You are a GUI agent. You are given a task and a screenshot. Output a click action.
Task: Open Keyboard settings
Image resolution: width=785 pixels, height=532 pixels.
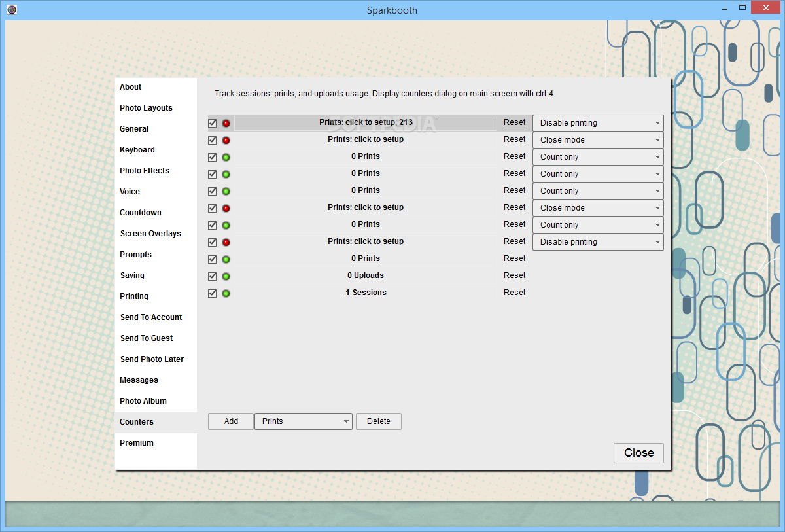tap(156, 150)
